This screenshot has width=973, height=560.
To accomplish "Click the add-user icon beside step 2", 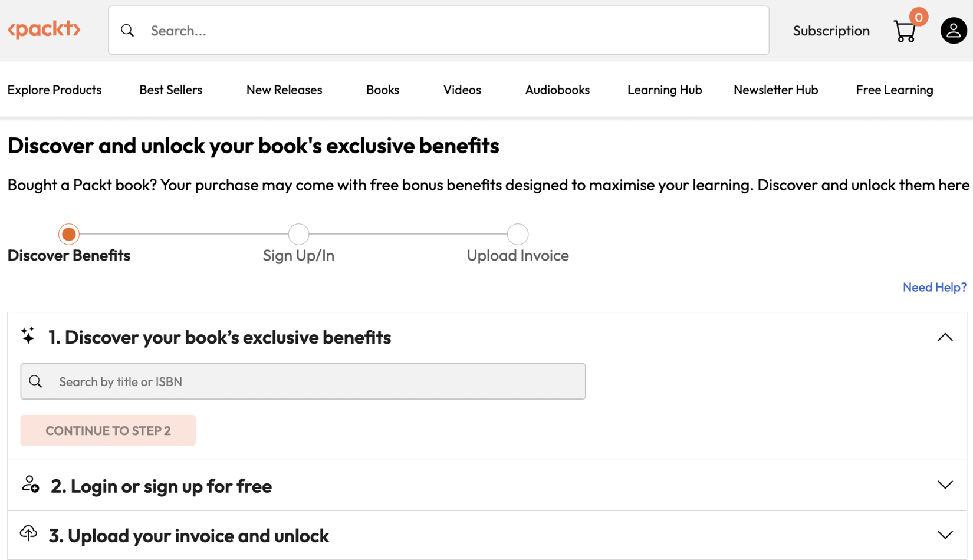I will click(28, 485).
